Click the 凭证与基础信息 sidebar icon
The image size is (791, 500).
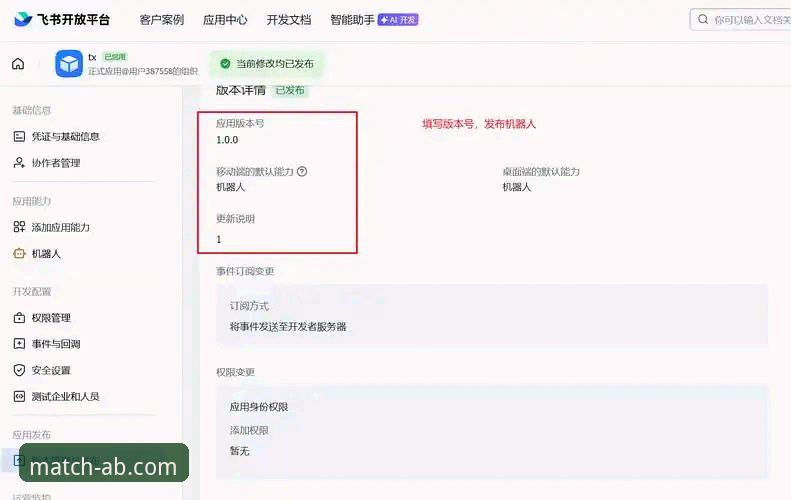point(19,136)
